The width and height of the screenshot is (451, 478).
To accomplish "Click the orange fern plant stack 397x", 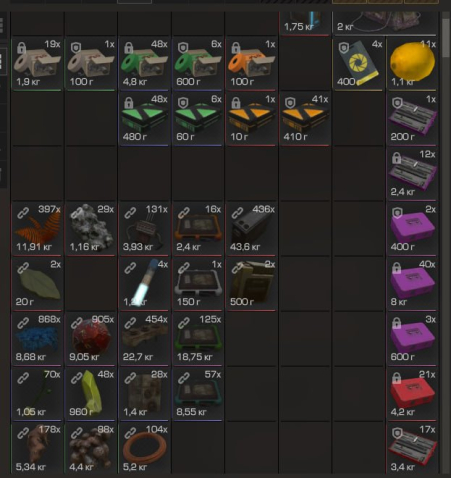I will [37, 229].
